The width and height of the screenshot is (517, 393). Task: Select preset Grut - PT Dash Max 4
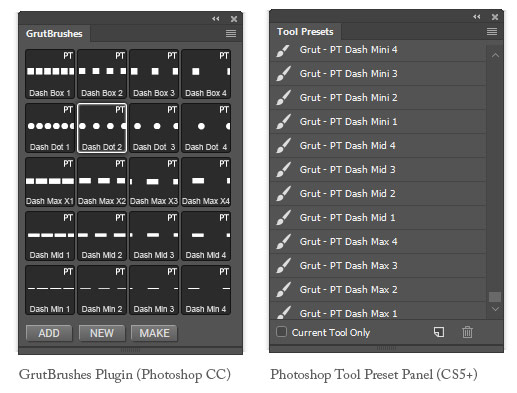click(378, 242)
